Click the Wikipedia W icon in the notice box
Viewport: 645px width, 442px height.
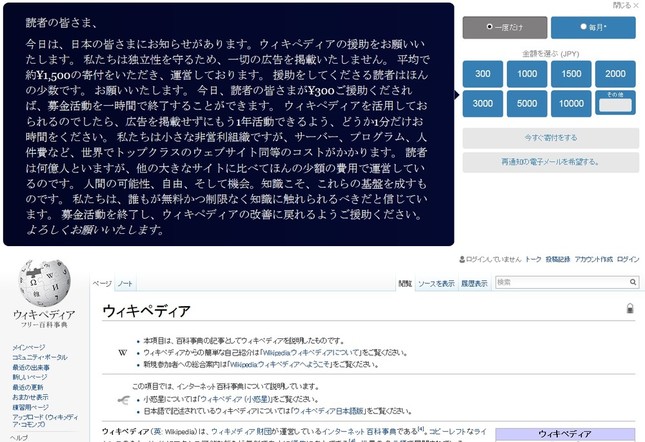(x=122, y=353)
